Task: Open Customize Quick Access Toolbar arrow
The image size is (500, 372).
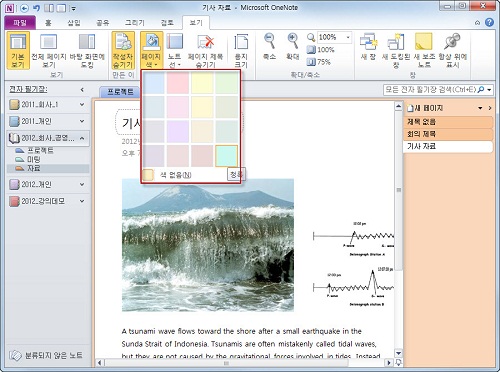Action: (x=74, y=8)
